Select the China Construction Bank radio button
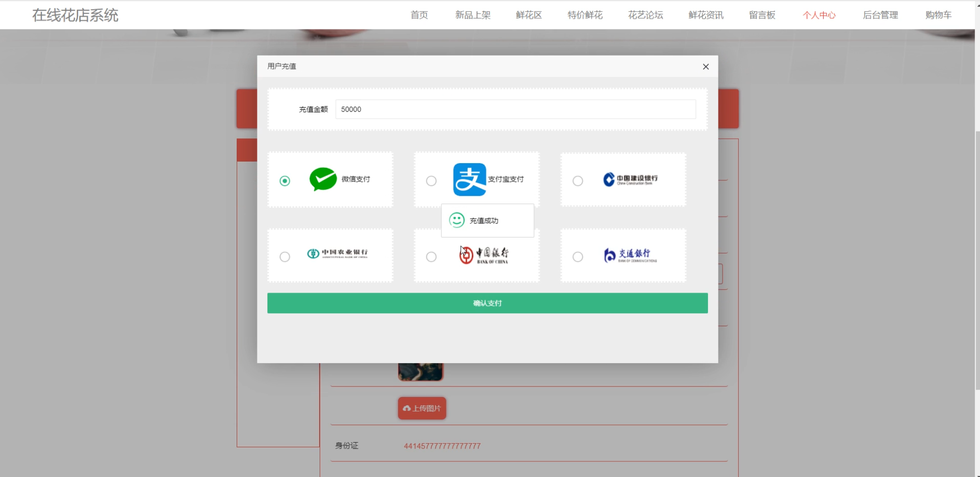 pyautogui.click(x=578, y=181)
